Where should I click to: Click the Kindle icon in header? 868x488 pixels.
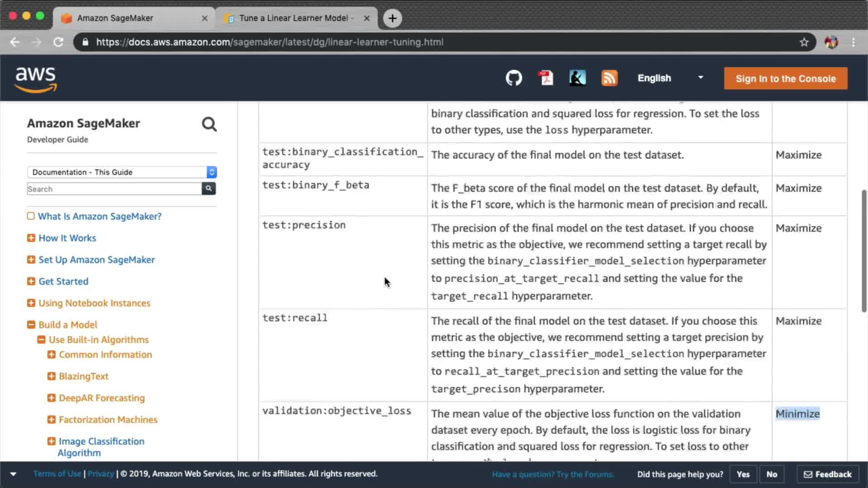tap(577, 78)
